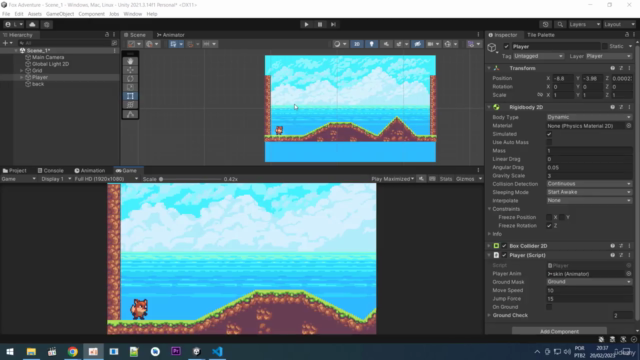Click the Play button
Screen dimensions: 640x360
(x=306, y=24)
